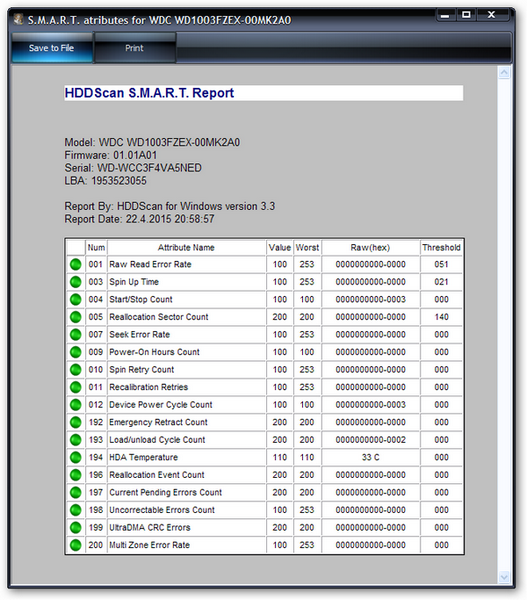Image resolution: width=527 pixels, height=600 pixels.
Task: Maximize the S.M.A.R.T. attributes window
Action: (x=466, y=15)
